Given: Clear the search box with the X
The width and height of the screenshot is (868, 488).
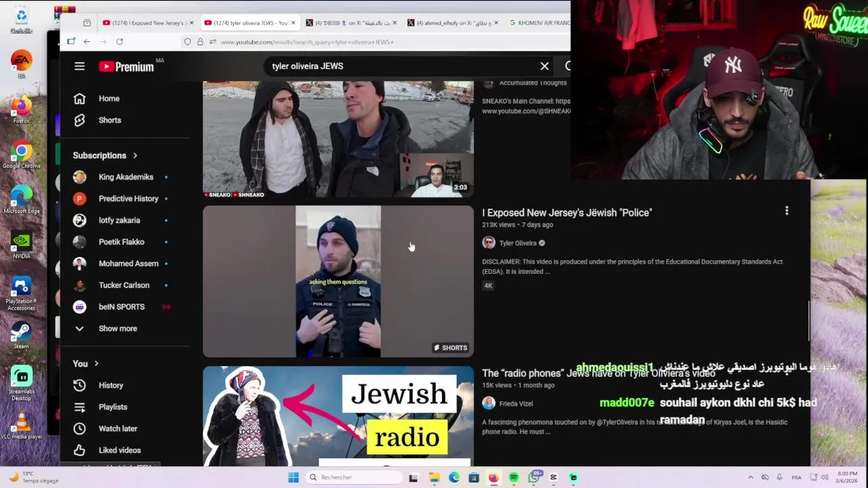Looking at the screenshot, I should (545, 66).
